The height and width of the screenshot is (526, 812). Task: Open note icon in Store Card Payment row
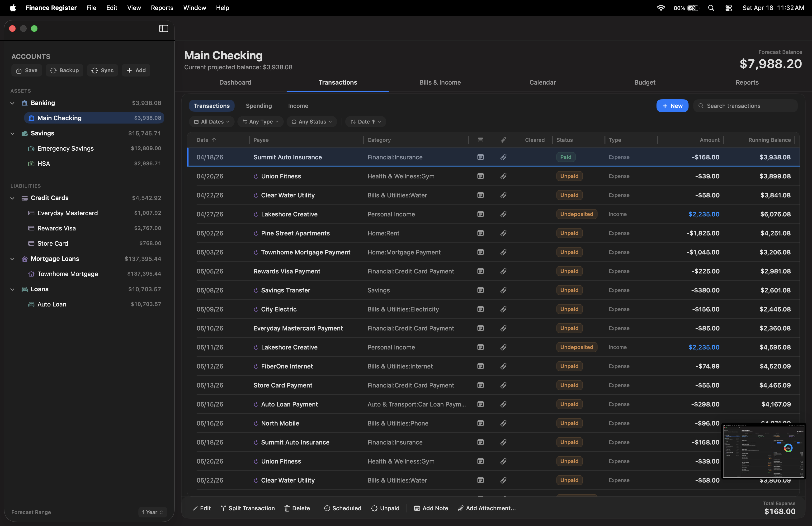tap(480, 385)
